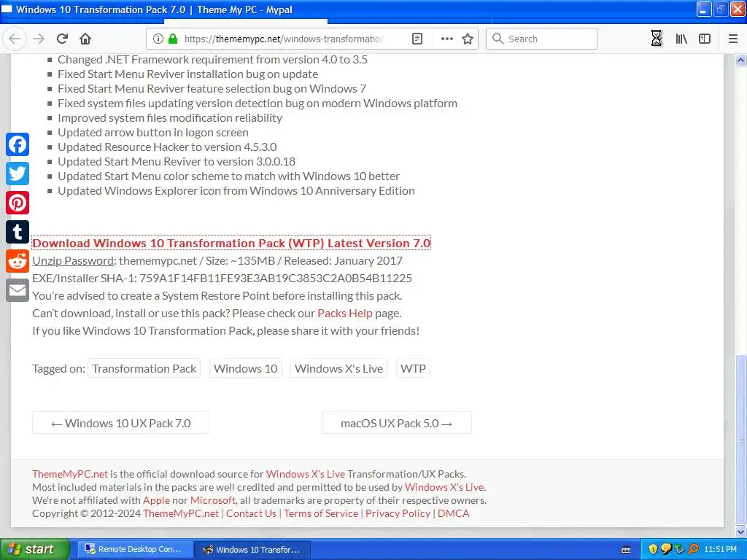Screen dimensions: 747x560
Task: Open the browser home page
Action: click(85, 39)
